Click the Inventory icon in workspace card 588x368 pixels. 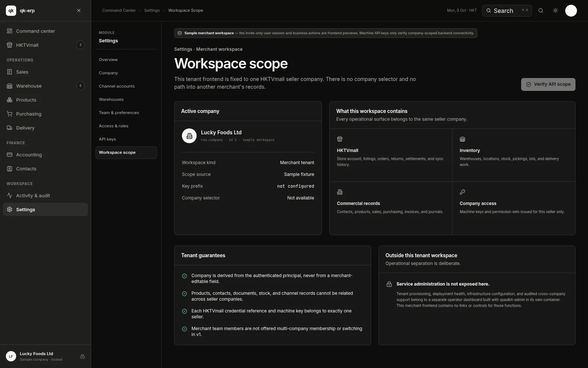click(x=462, y=139)
